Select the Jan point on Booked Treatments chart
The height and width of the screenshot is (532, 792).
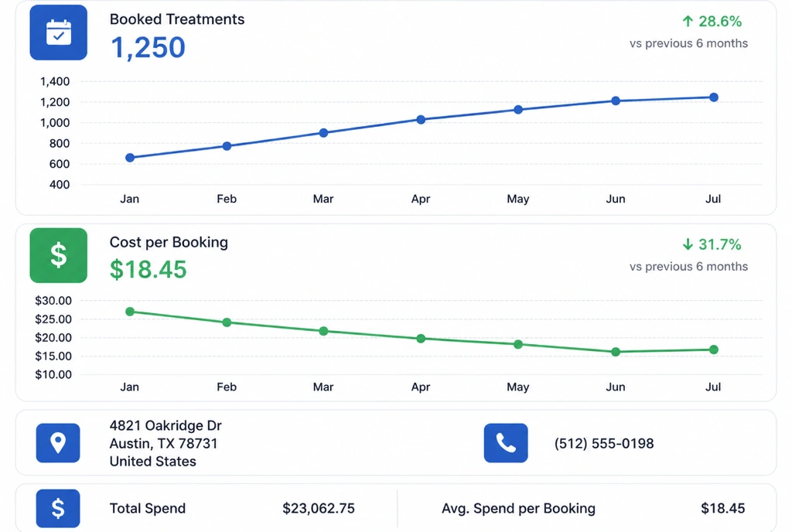tap(130, 158)
